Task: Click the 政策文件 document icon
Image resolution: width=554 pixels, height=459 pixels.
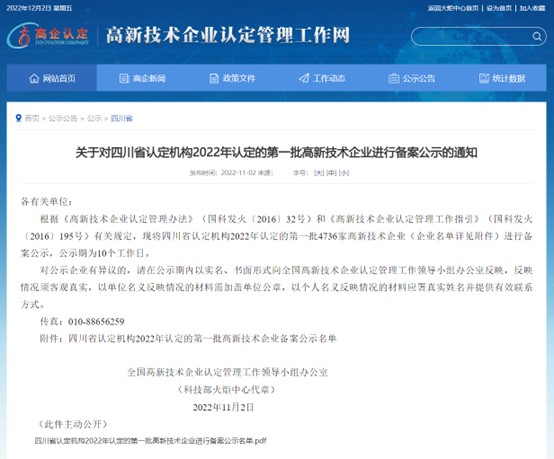Action: coord(214,78)
